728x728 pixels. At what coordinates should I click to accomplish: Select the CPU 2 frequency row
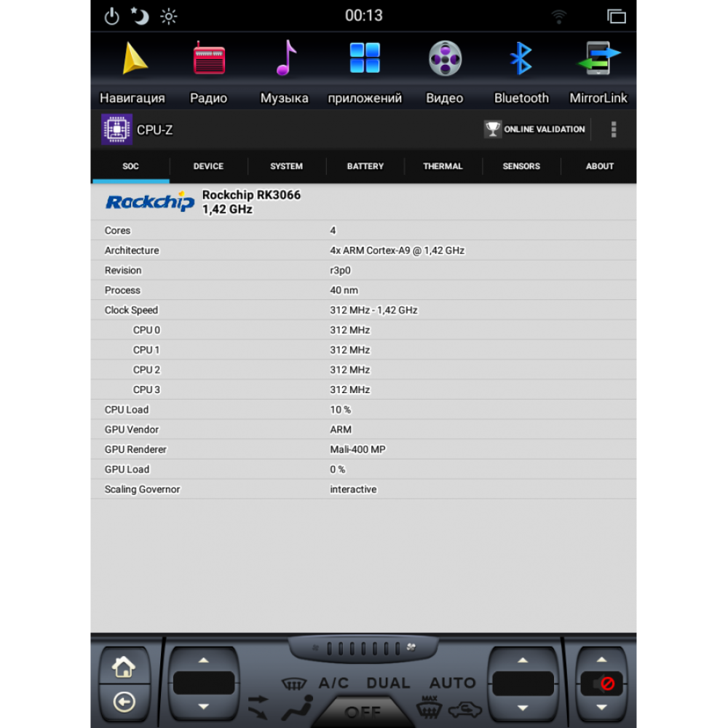coord(363,370)
